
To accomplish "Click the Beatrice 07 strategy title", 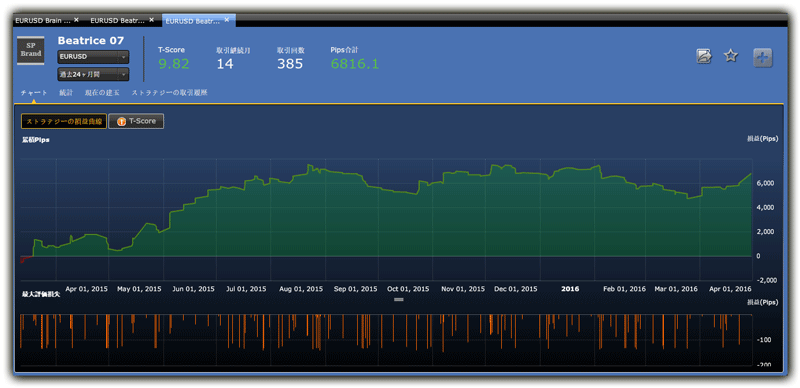I will coord(91,40).
